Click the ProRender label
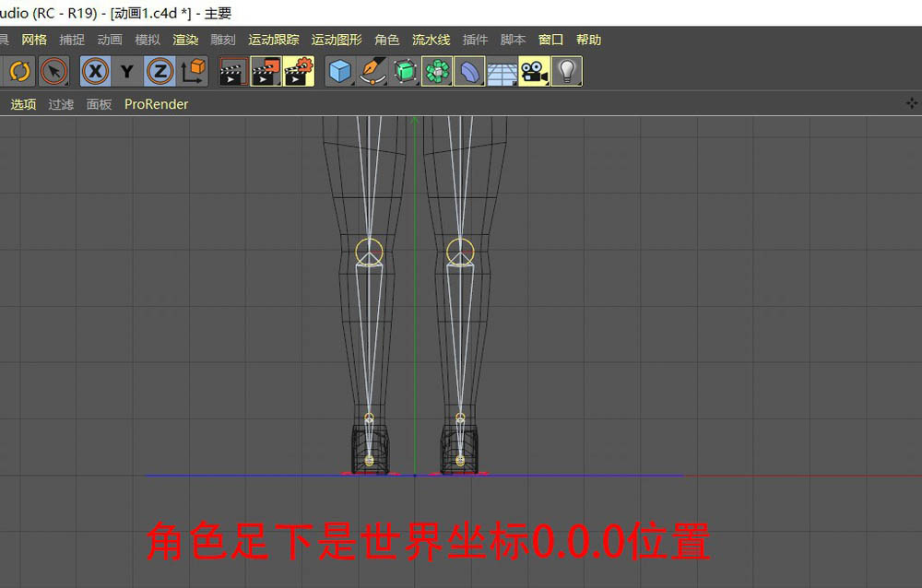This screenshot has width=922, height=588. [x=156, y=104]
